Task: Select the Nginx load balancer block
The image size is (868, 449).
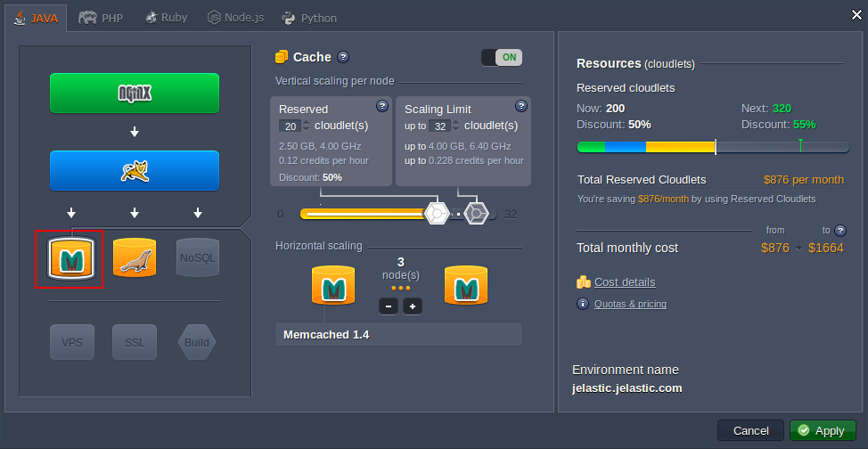Action: click(135, 93)
